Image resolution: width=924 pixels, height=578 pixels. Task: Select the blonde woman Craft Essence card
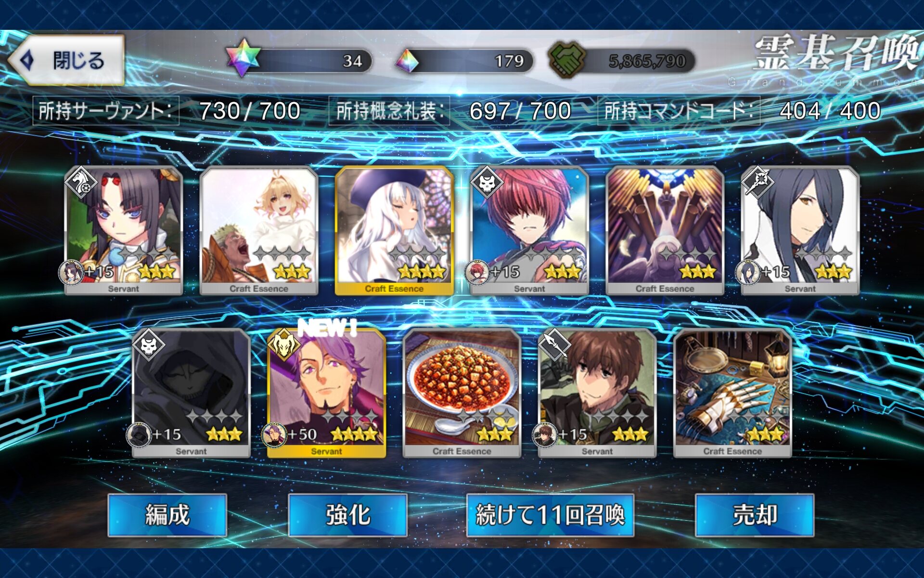pyautogui.click(x=259, y=231)
